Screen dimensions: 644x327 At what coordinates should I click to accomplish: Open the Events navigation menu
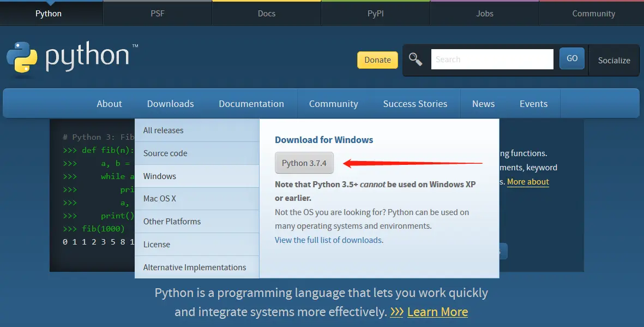pyautogui.click(x=533, y=104)
